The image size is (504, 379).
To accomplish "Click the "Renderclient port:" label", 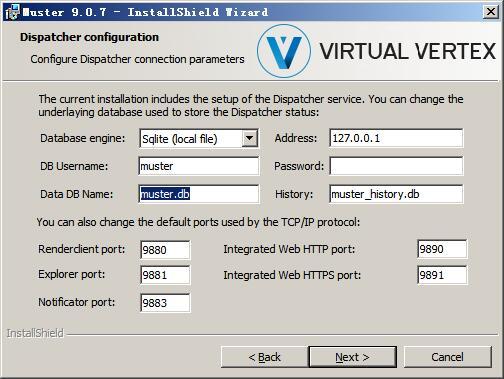I will (82, 249).
